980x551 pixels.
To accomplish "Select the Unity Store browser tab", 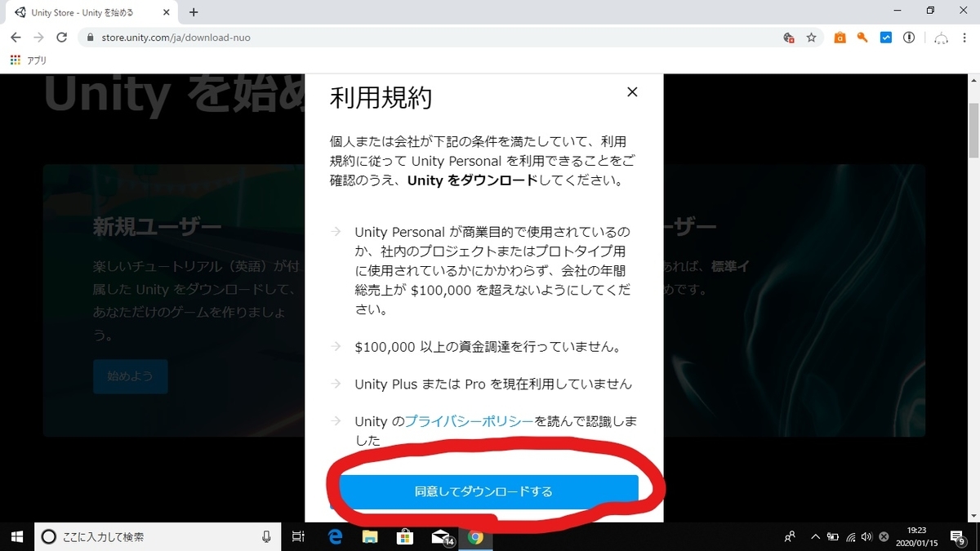I will pos(91,12).
